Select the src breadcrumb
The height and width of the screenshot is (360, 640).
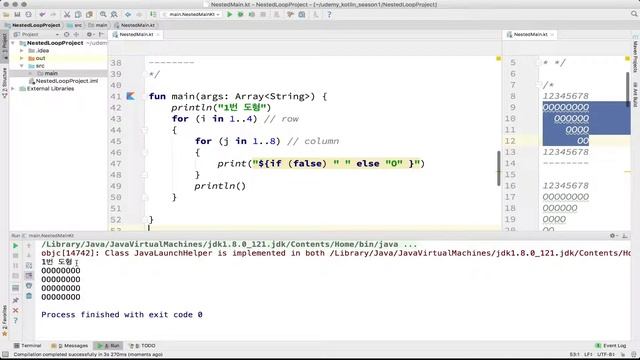pyautogui.click(x=75, y=25)
